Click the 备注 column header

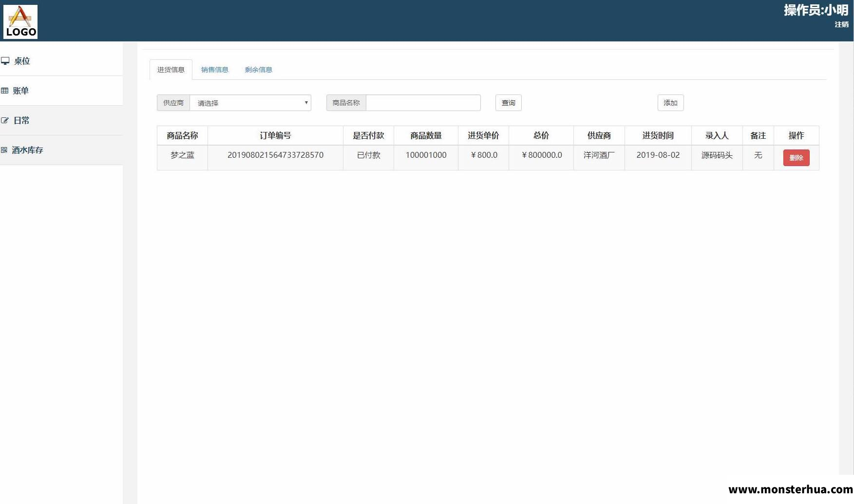[x=758, y=135]
